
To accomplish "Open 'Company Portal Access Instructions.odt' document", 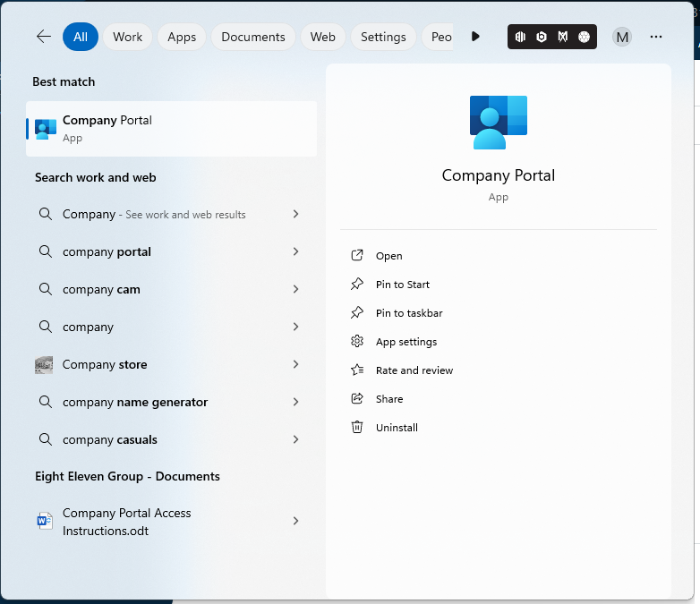I will point(172,522).
